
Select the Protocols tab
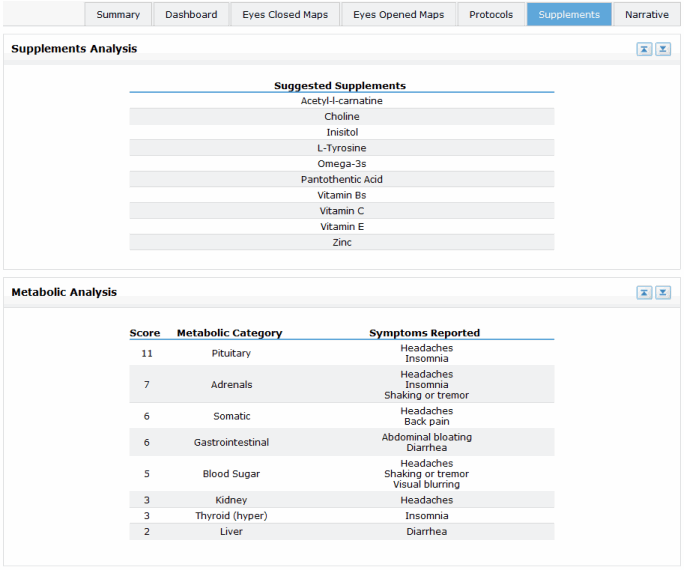pyautogui.click(x=491, y=15)
